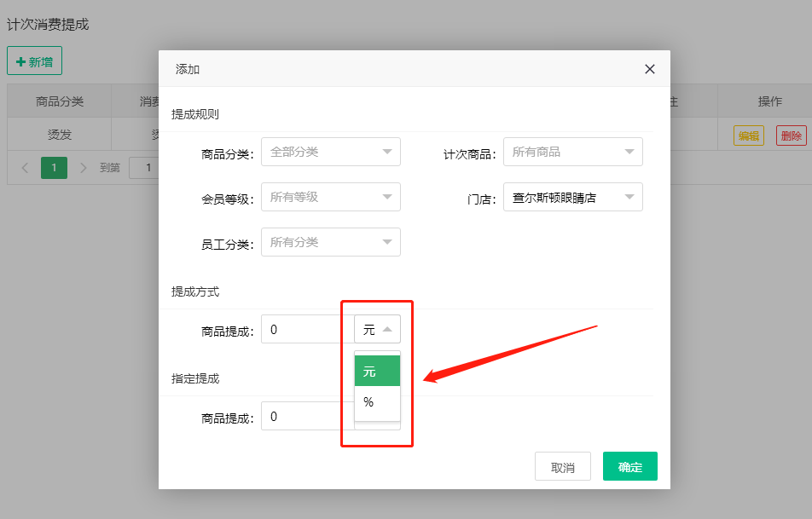Select page 1 in pagination

point(54,168)
